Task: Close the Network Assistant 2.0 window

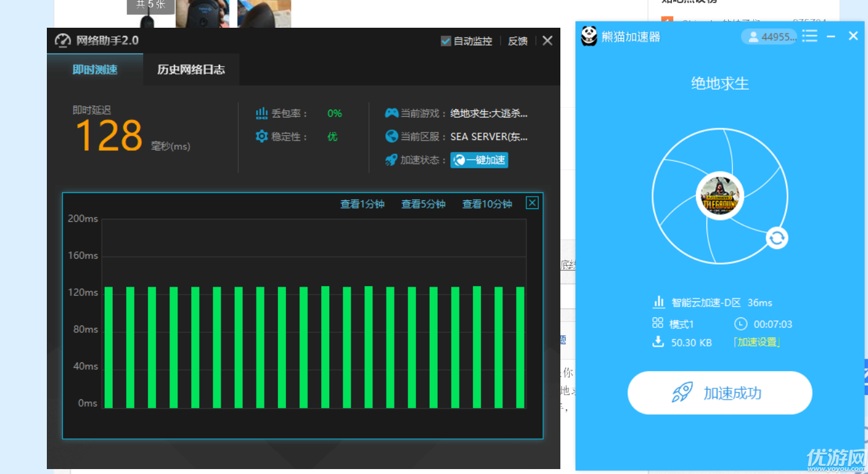Action: pos(547,41)
